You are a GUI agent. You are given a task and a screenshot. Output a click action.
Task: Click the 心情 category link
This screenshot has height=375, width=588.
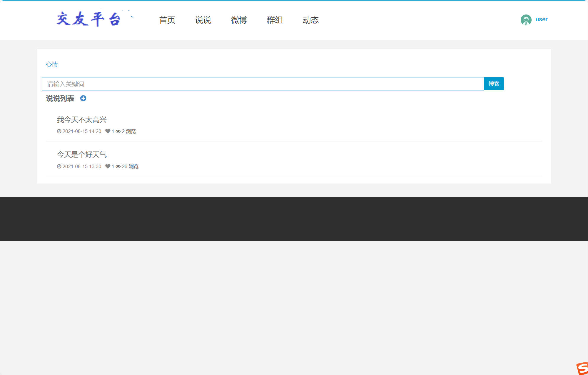(x=52, y=64)
